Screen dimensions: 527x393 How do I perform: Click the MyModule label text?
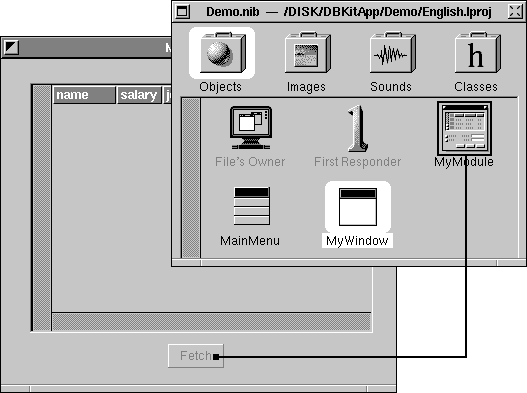(464, 162)
